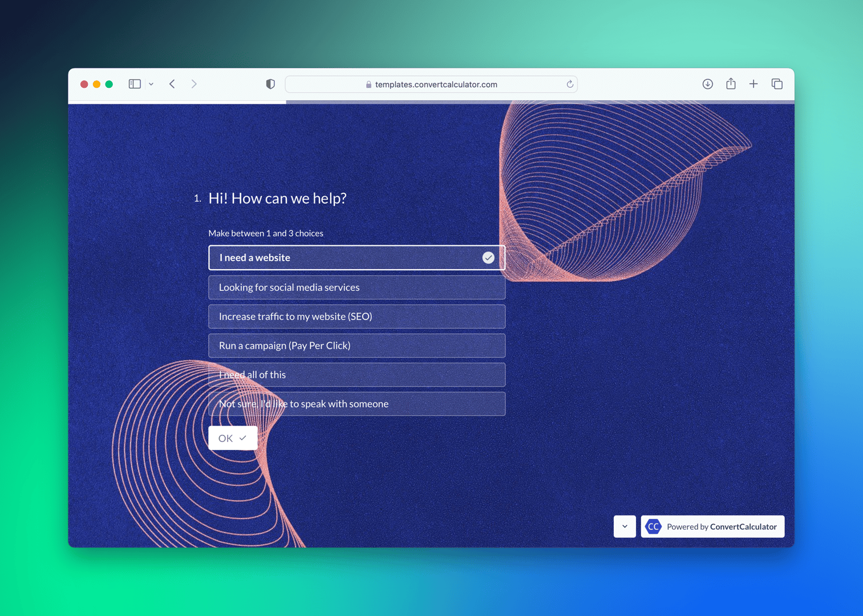Toggle the Safari sidebar icon
This screenshot has height=616, width=863.
[x=135, y=84]
